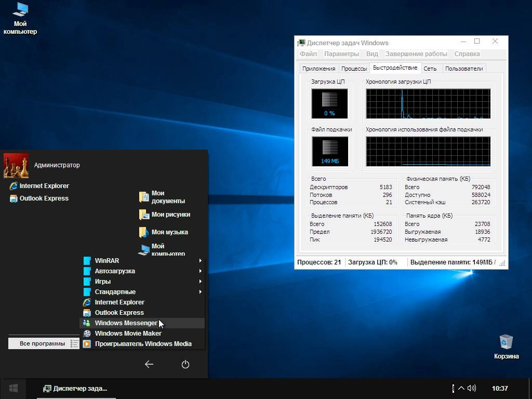Open My Computer desktop icon
This screenshot has width=532, height=399.
[x=20, y=18]
